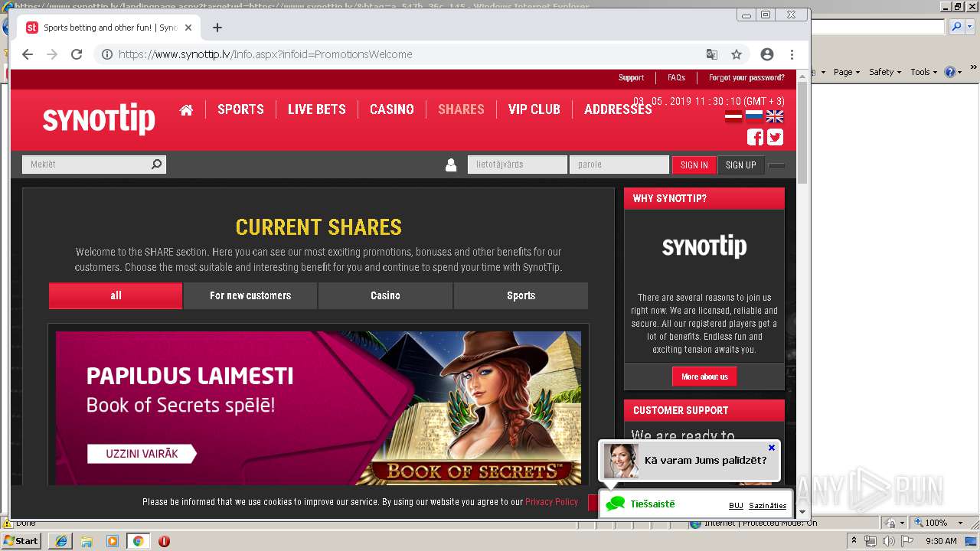
Task: Open the FAQs link in the top bar
Action: (x=676, y=77)
